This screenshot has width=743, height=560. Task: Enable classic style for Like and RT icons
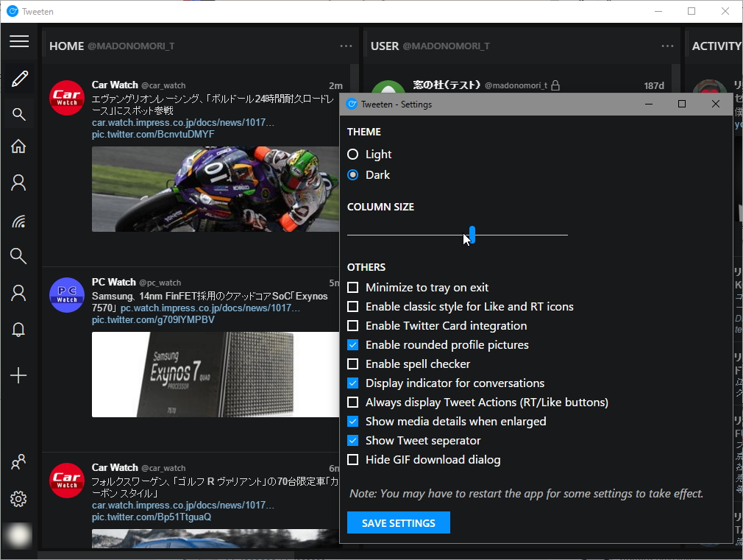tap(352, 307)
